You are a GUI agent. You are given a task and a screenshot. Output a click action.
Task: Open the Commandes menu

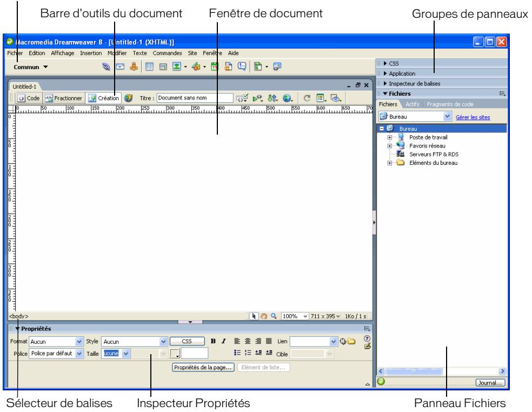coord(167,53)
